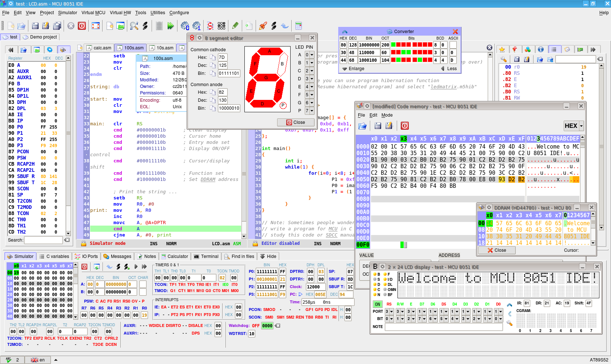Screen dimensions: 611x364
Task: Click the gear icon labeled 0
Action: pos(185,26)
